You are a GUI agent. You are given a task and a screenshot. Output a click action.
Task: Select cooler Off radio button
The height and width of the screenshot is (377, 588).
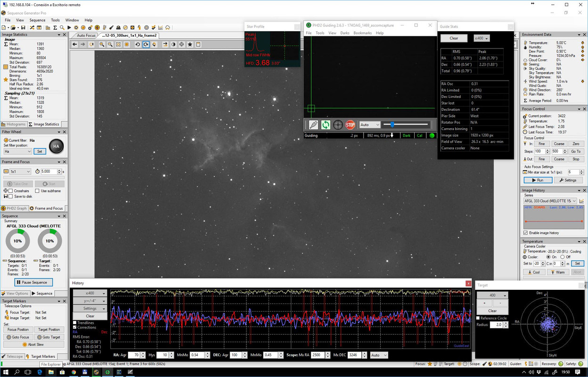563,257
